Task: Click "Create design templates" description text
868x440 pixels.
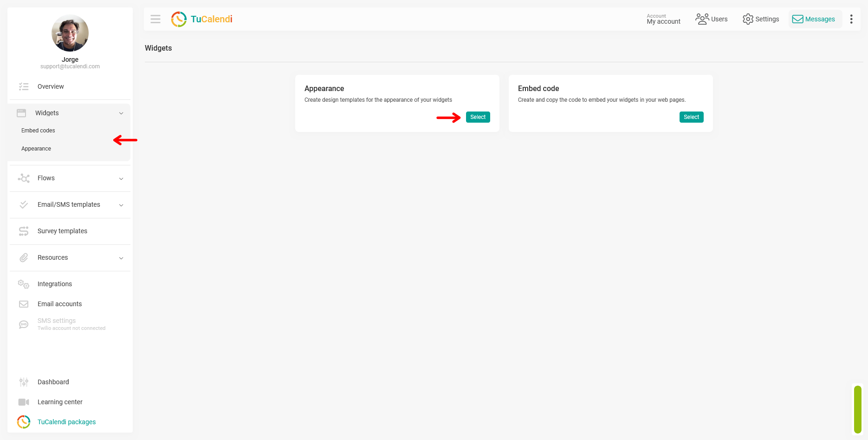Action: click(378, 100)
